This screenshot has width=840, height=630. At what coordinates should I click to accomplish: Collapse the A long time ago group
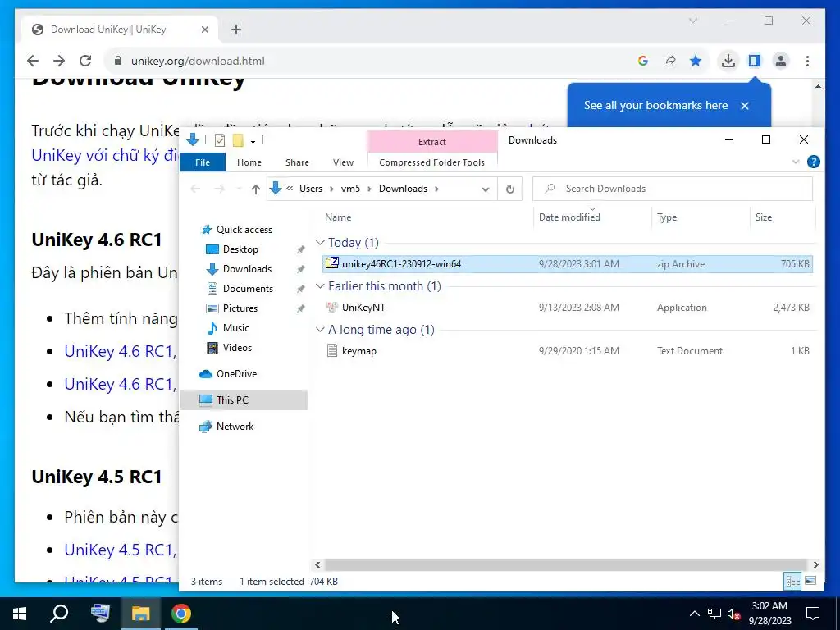point(320,330)
